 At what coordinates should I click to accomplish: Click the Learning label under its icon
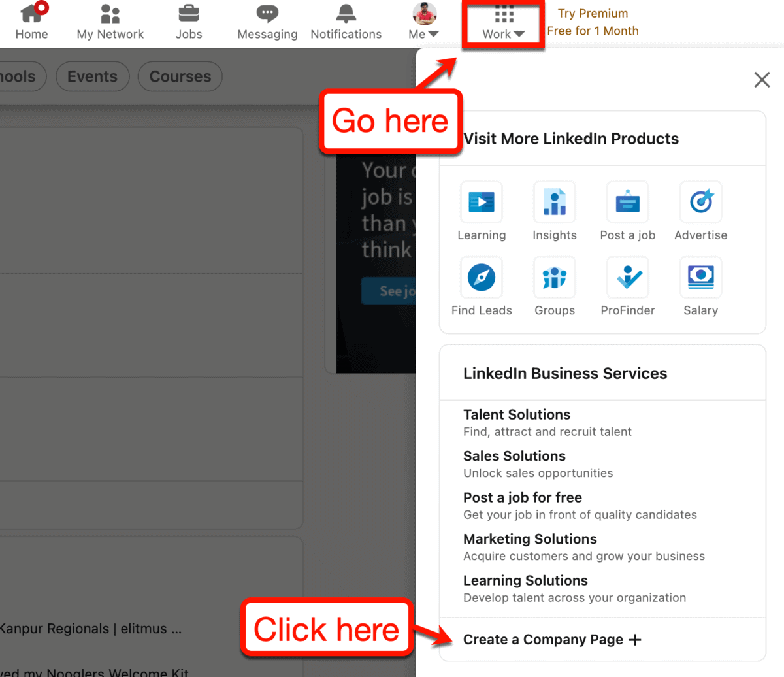coord(482,235)
